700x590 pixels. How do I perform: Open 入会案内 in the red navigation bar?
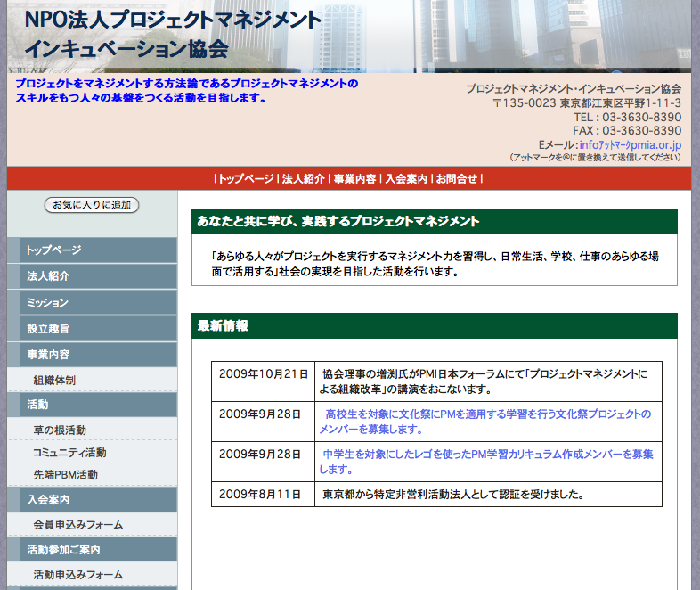406,178
